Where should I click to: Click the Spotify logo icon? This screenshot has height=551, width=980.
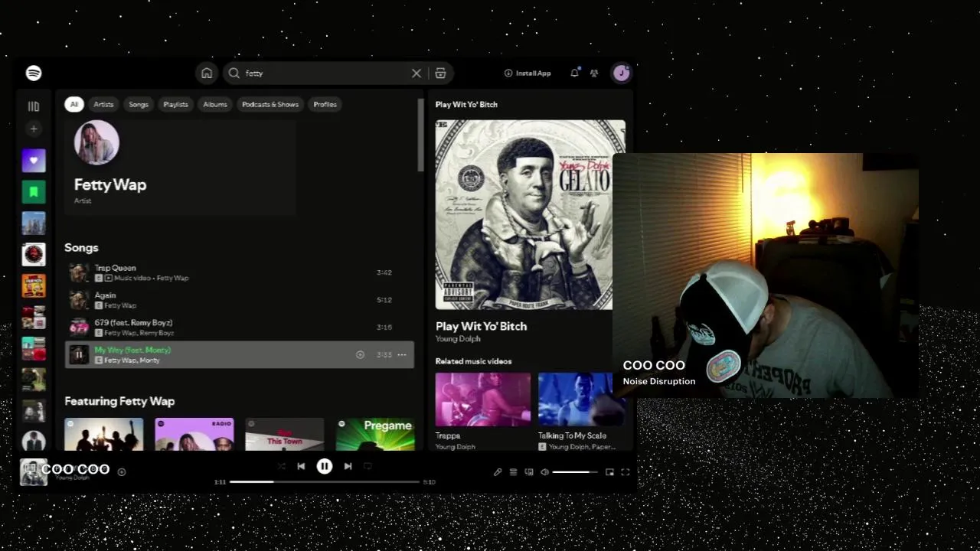coord(34,73)
